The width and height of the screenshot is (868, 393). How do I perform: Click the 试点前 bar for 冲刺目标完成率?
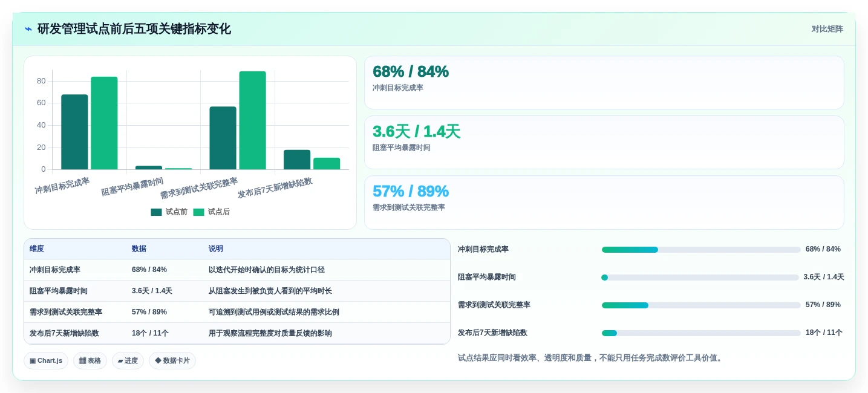click(x=74, y=132)
